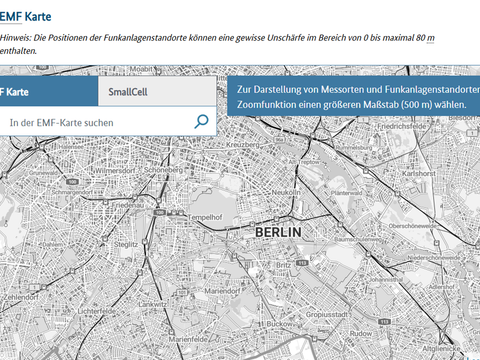This screenshot has height=360, width=480.
Task: Click Buckow label on map
Action: pyautogui.click(x=279, y=324)
